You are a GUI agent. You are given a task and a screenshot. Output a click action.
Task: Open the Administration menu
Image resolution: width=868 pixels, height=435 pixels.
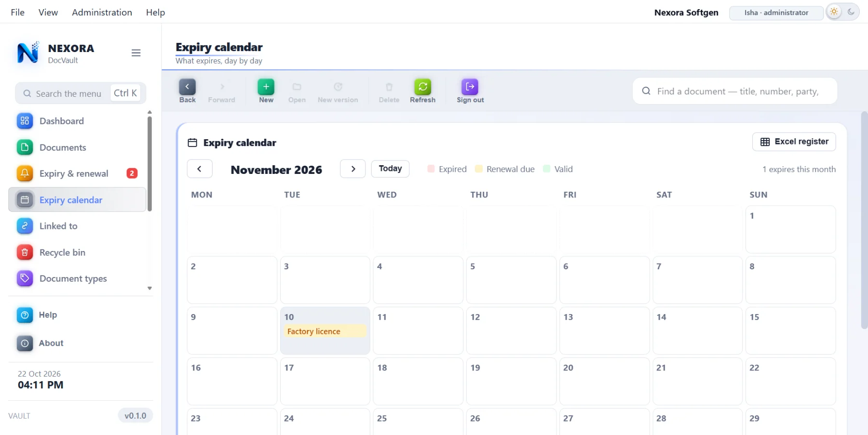point(102,13)
